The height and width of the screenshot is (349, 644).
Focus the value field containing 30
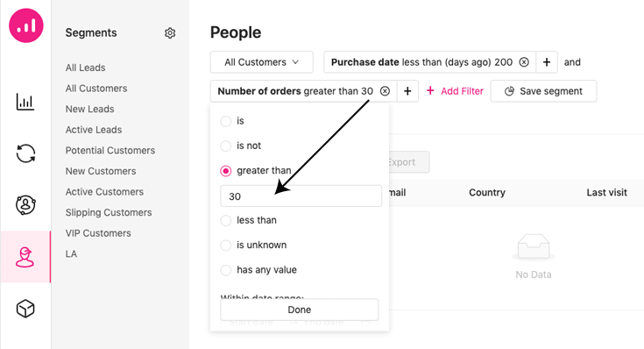[301, 196]
